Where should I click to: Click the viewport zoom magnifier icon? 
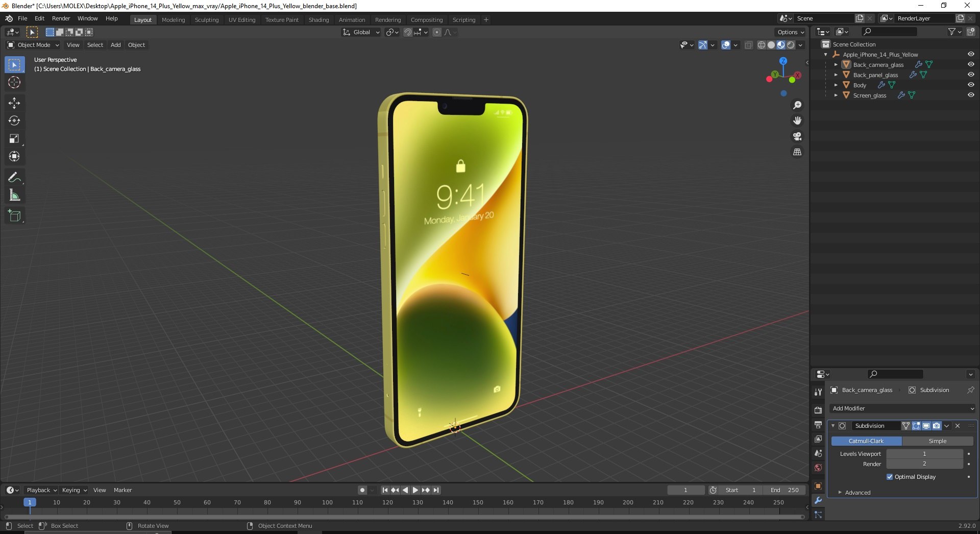797,105
